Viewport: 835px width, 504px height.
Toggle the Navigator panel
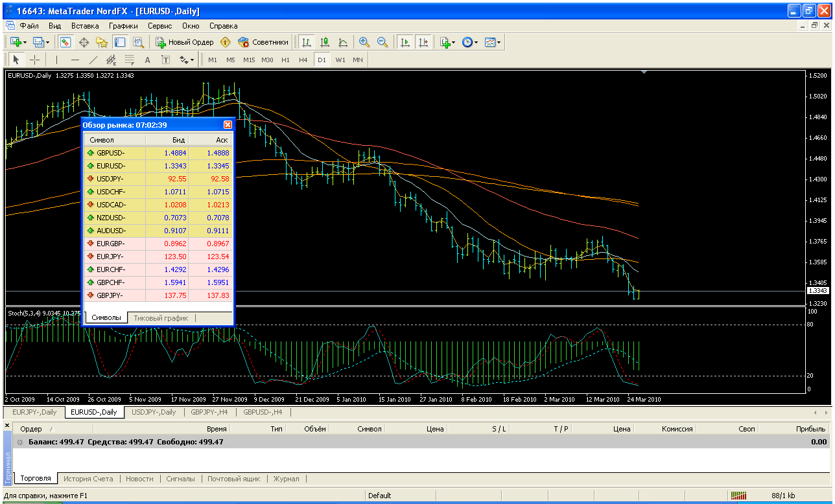[x=102, y=42]
